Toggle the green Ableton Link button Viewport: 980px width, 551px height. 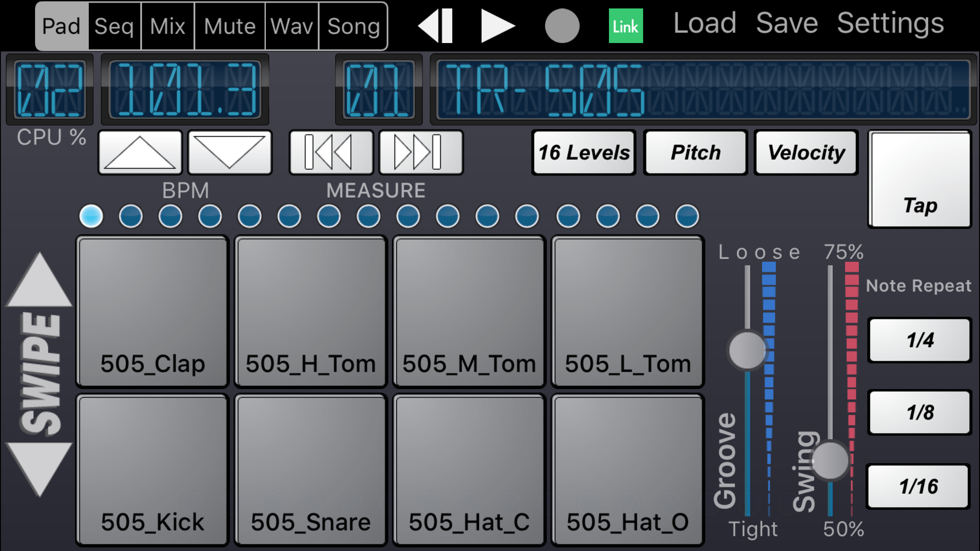(x=625, y=26)
